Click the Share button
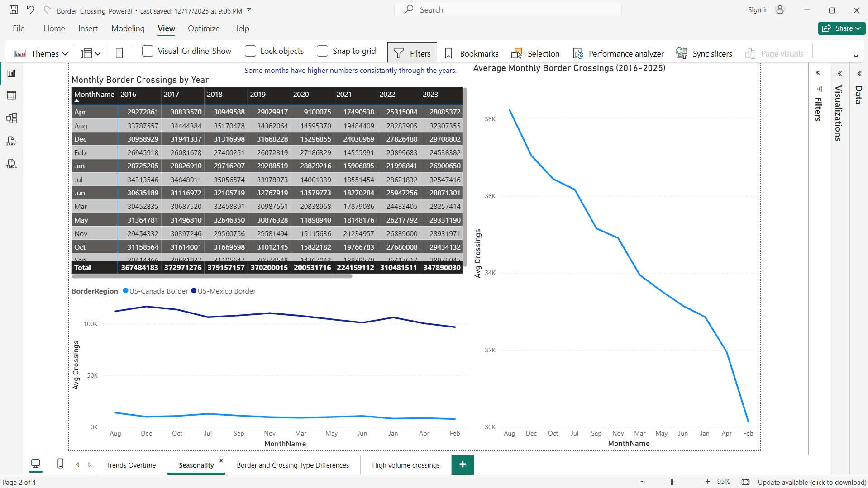Screen dimensions: 868x488 point(841,28)
